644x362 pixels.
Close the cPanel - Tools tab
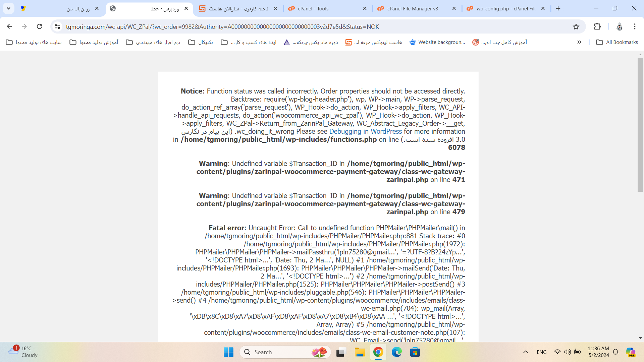pyautogui.click(x=365, y=9)
